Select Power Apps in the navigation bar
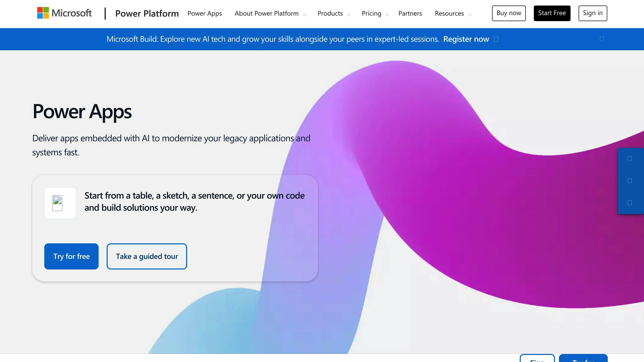This screenshot has width=644, height=362. point(205,13)
